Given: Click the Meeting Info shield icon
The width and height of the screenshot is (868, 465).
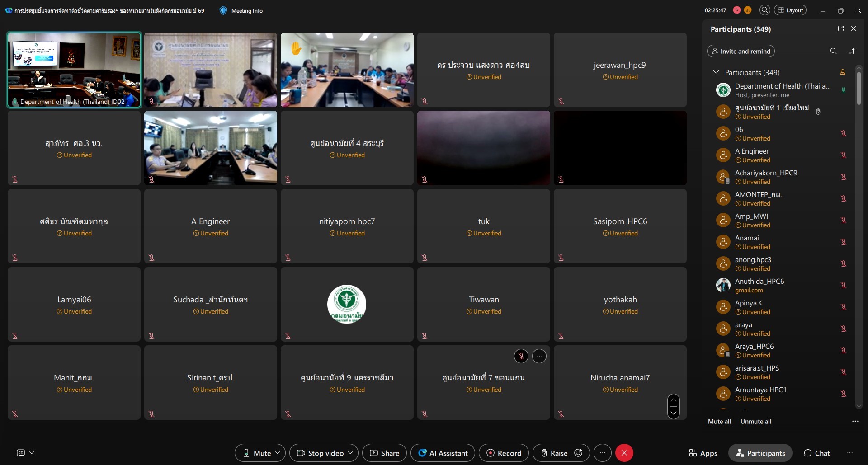Looking at the screenshot, I should pos(223,10).
